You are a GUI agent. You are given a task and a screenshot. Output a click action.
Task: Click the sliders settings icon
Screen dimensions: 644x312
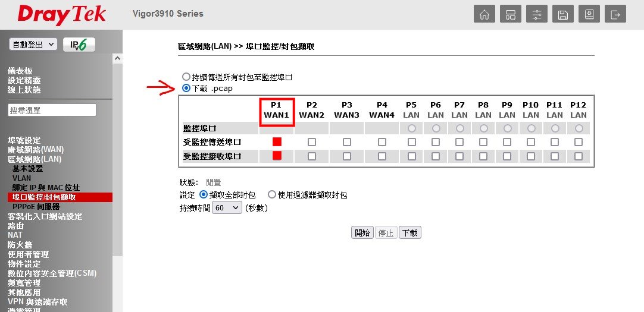(537, 14)
